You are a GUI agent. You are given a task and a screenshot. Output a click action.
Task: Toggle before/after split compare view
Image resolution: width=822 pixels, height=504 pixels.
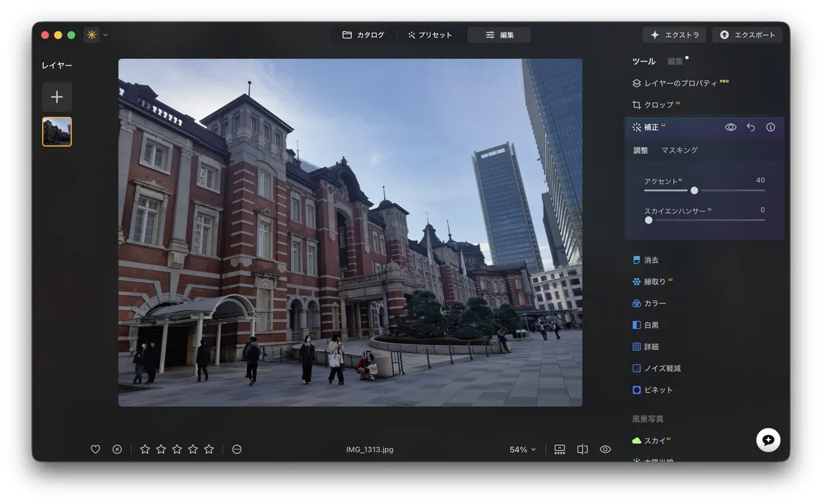pos(582,449)
